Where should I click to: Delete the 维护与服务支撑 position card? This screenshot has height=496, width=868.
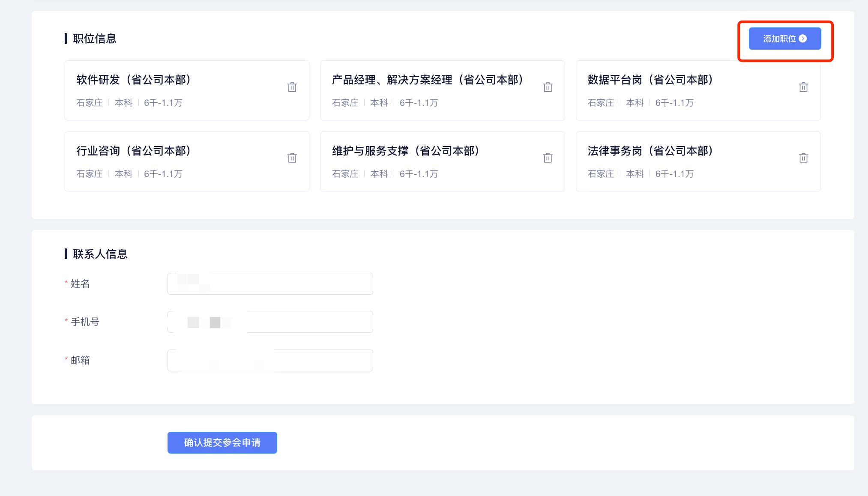[x=548, y=158]
